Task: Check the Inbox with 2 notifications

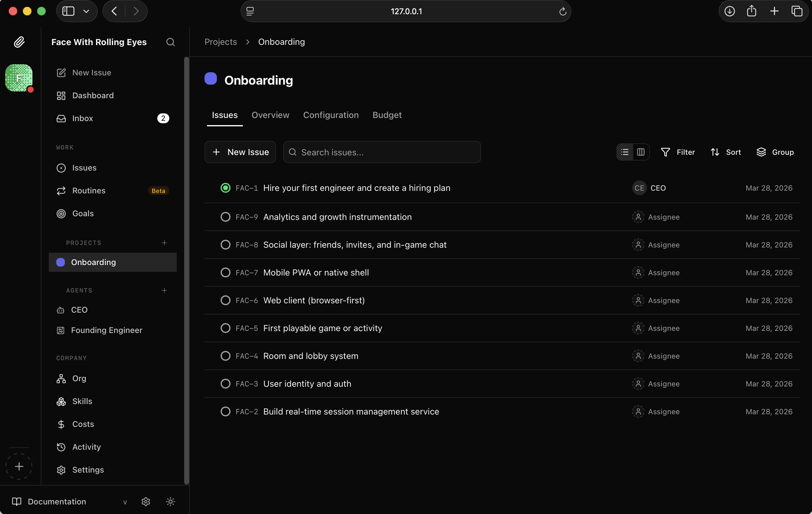Action: pos(82,118)
